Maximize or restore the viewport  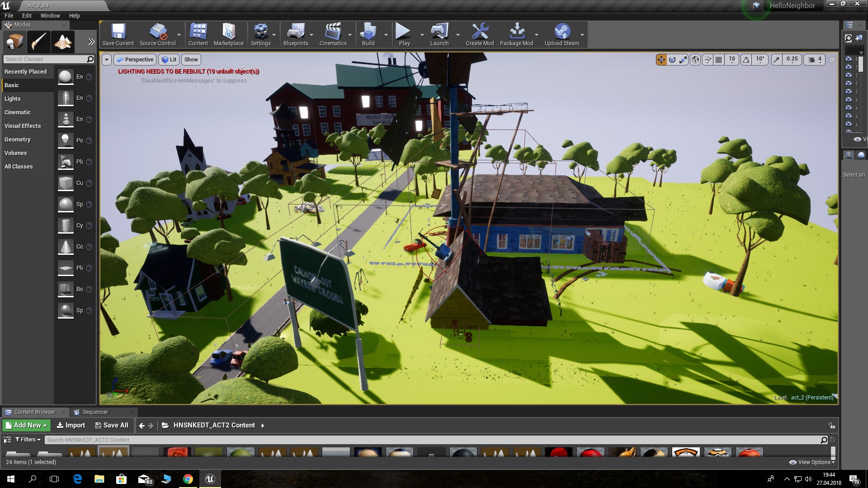pos(832,60)
